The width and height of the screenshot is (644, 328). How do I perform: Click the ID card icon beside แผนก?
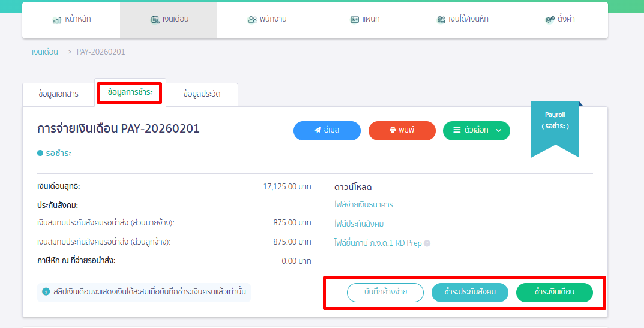click(x=355, y=20)
